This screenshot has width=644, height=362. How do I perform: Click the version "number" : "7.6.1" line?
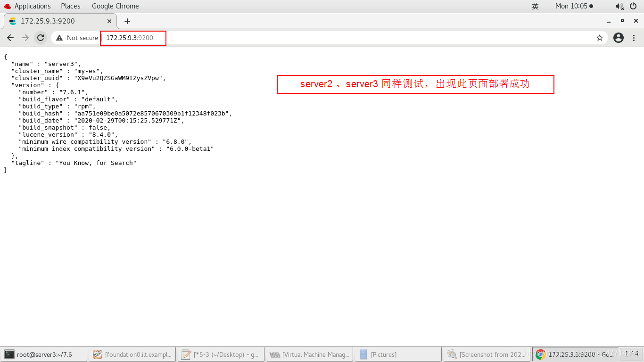(54, 92)
